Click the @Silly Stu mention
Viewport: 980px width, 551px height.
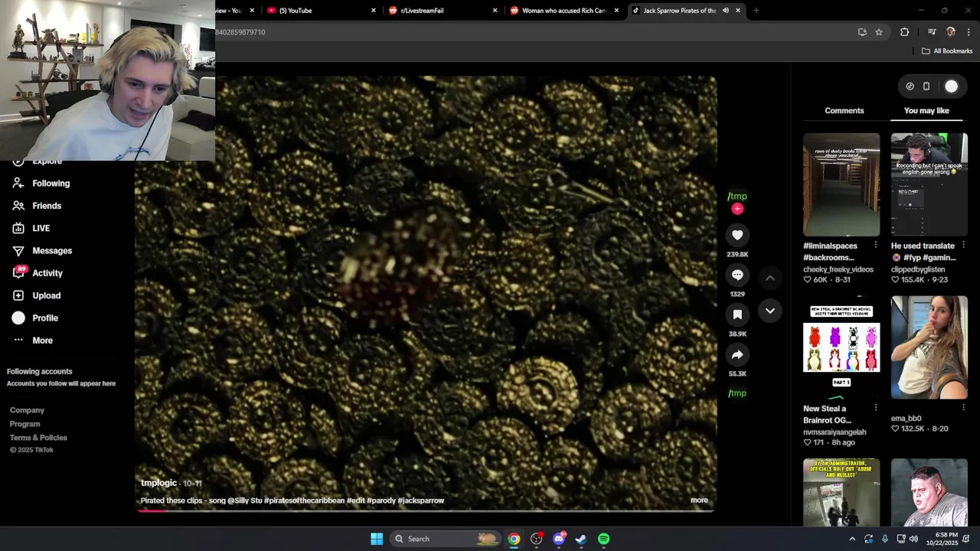[244, 500]
